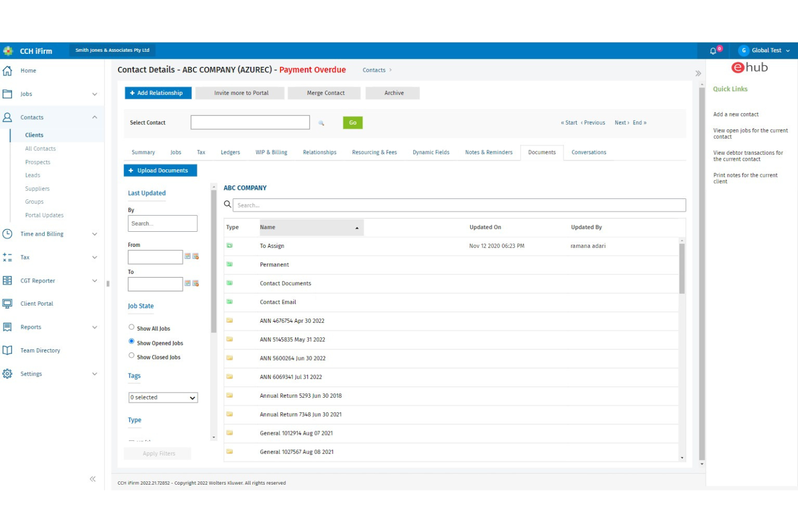
Task: Click the From date clear calendar icon
Action: (x=196, y=256)
